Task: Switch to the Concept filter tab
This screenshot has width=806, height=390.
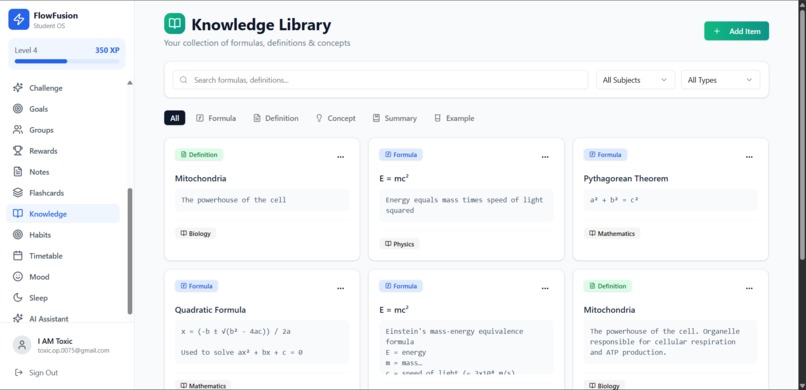Action: pyautogui.click(x=335, y=118)
